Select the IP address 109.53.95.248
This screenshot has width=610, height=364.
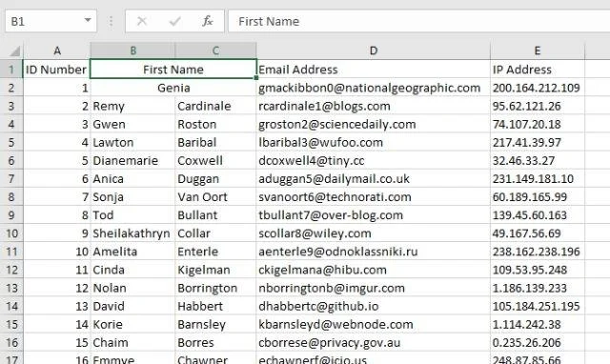tap(538, 270)
